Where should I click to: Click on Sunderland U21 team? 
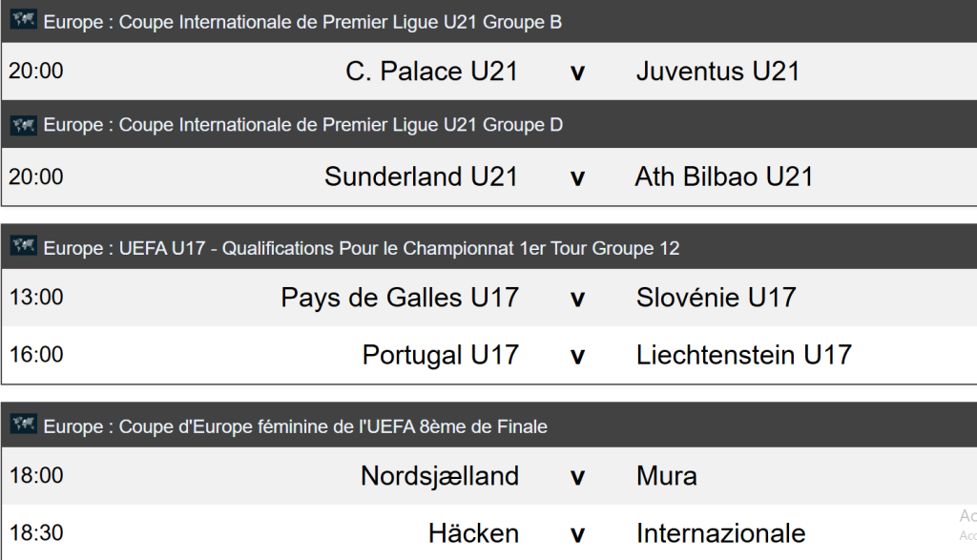coord(421,176)
